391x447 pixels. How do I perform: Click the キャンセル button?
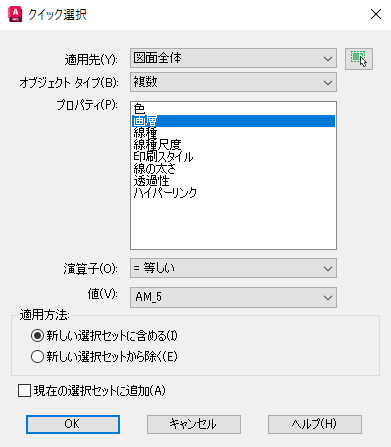194,424
